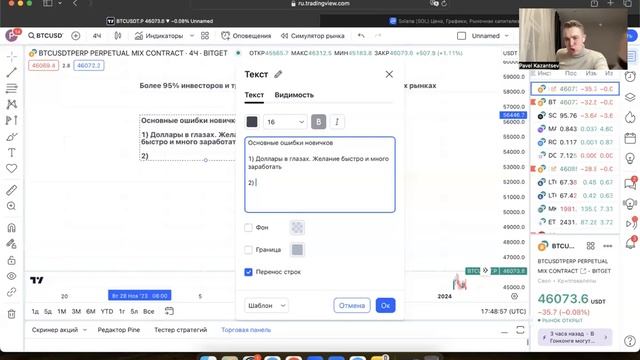The image size is (640, 360).
Task: Open go to date calendar icon
Action: pyautogui.click(x=169, y=311)
